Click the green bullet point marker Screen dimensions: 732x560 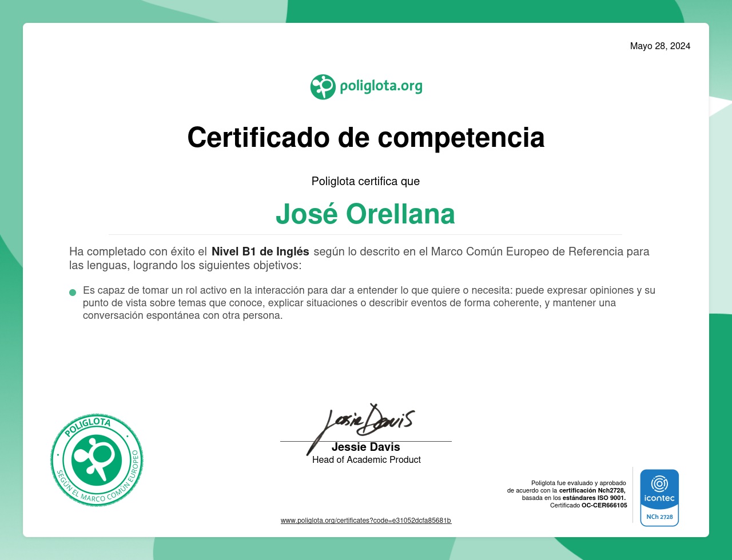coord(73,293)
